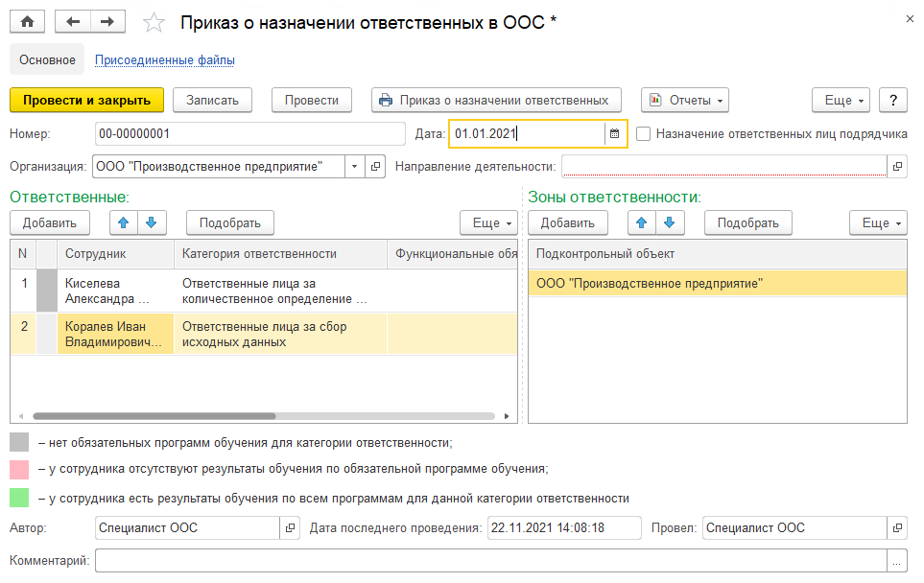Open selection for Направление деятельности field
The height and width of the screenshot is (583, 924).
(x=898, y=167)
